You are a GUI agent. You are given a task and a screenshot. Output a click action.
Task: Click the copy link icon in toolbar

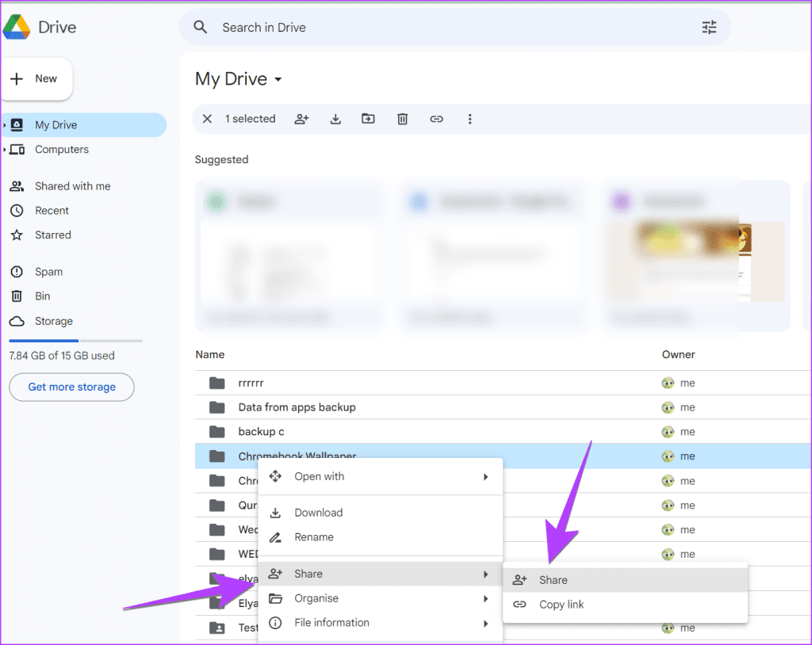click(436, 119)
